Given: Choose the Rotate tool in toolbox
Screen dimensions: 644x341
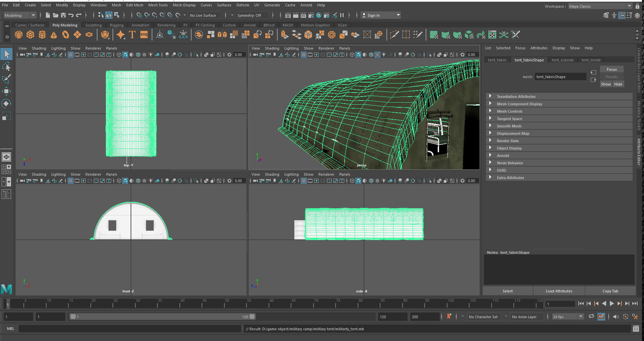Looking at the screenshot, I should tap(6, 104).
